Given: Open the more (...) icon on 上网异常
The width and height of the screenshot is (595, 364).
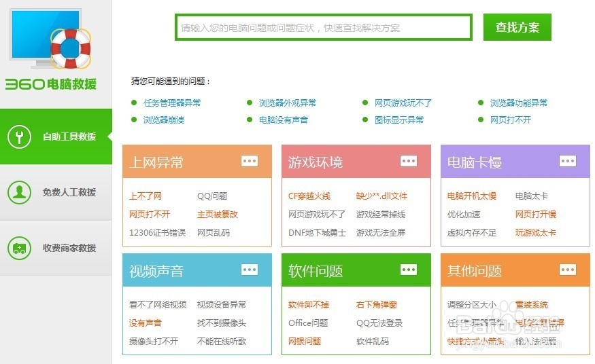Looking at the screenshot, I should point(250,161).
